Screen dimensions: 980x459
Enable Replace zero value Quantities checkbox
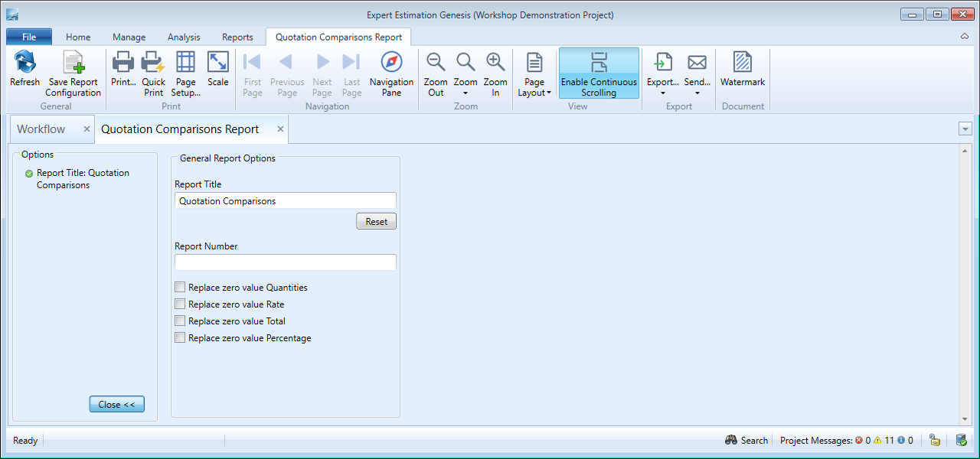(180, 288)
